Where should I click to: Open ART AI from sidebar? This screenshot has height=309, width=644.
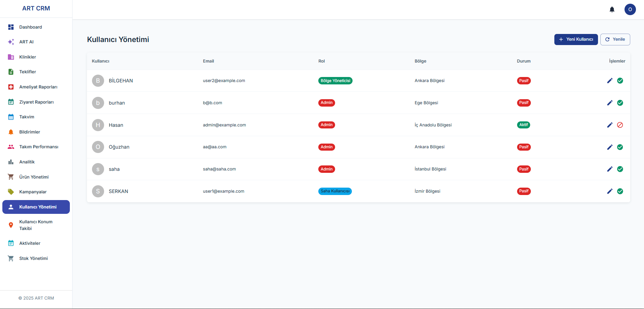[x=27, y=42]
